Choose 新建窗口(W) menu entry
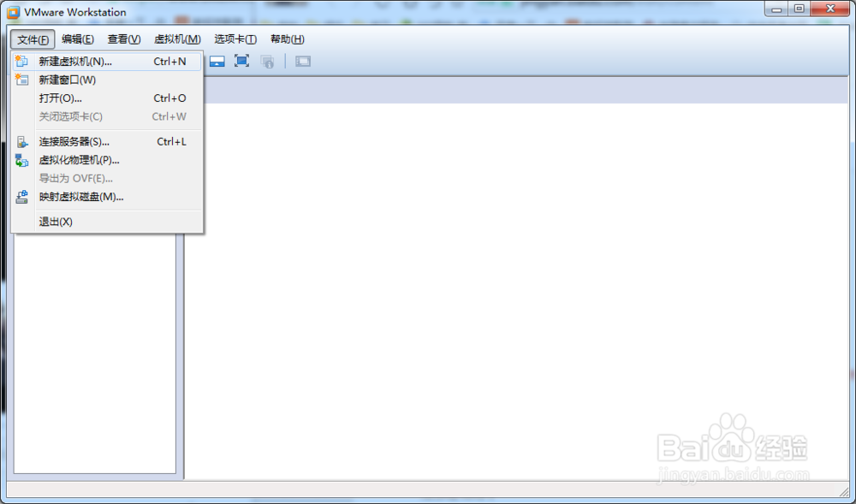Viewport: 856px width, 504px height. 107,80
